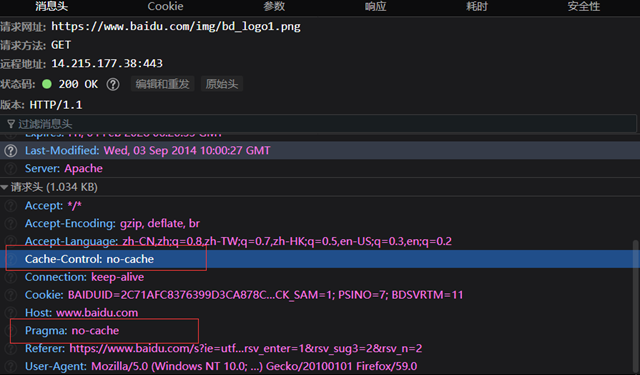Image resolution: width=640 pixels, height=375 pixels.
Task: Select the Server: Apache header text
Action: tap(64, 169)
